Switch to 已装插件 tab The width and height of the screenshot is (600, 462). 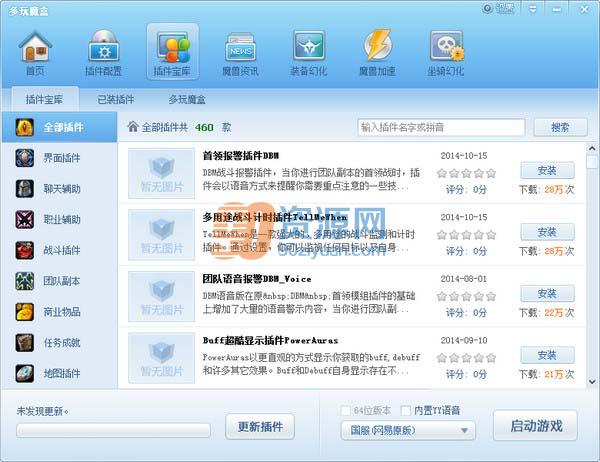point(116,100)
